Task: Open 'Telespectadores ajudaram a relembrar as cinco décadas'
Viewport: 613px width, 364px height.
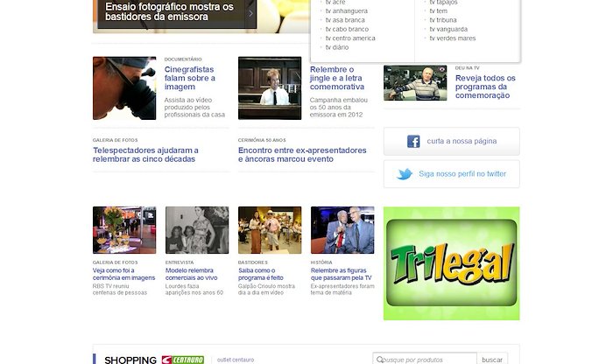Action: [x=145, y=154]
